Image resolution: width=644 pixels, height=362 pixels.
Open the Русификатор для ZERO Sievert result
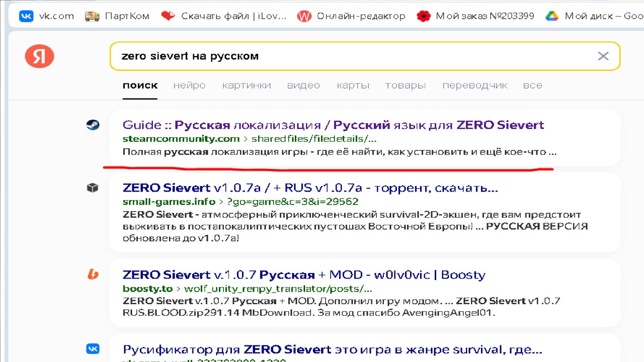click(x=333, y=349)
